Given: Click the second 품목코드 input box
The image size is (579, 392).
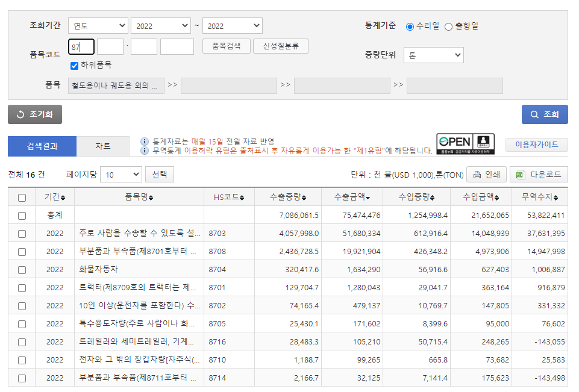Looking at the screenshot, I should pyautogui.click(x=110, y=47).
